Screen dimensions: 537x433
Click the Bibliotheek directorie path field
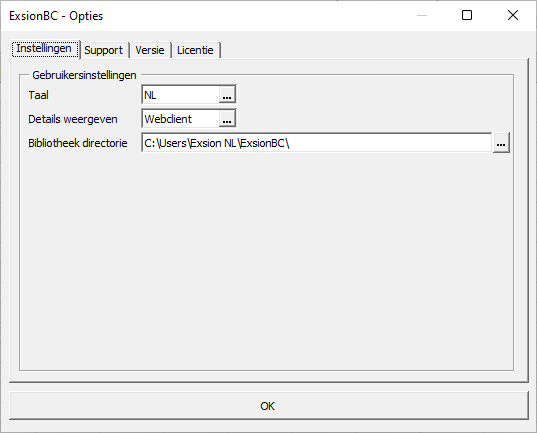click(317, 143)
